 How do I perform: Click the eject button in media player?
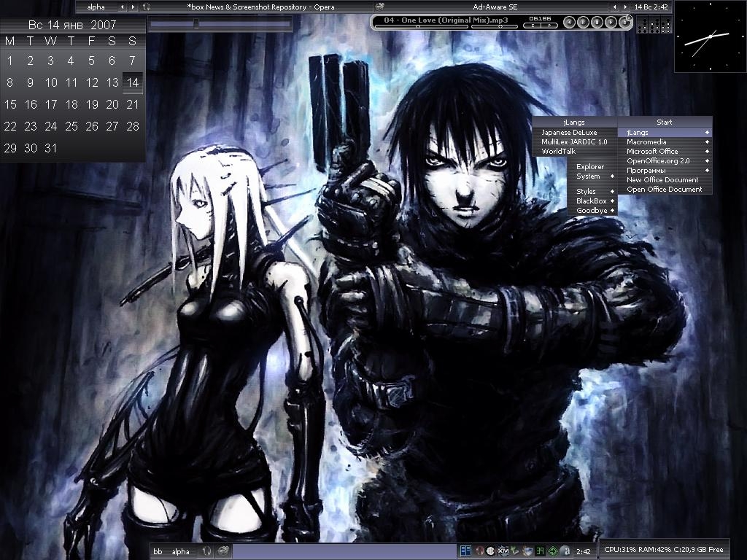coord(624,23)
